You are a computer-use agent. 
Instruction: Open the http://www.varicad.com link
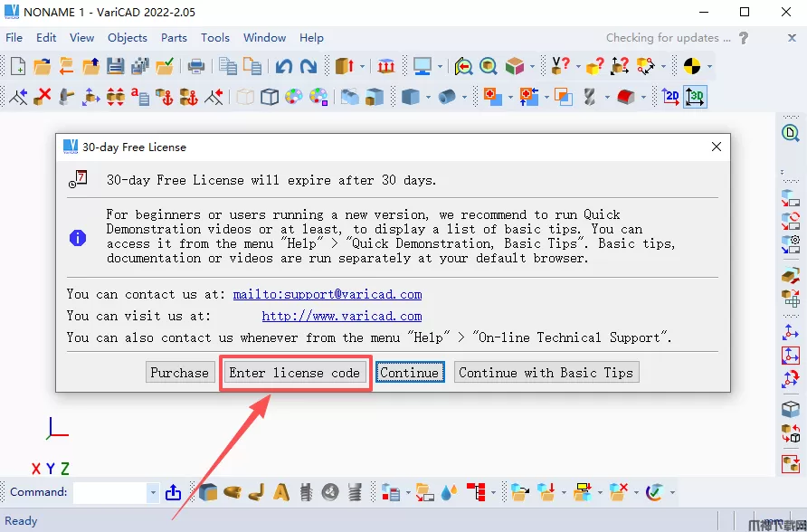pos(342,316)
